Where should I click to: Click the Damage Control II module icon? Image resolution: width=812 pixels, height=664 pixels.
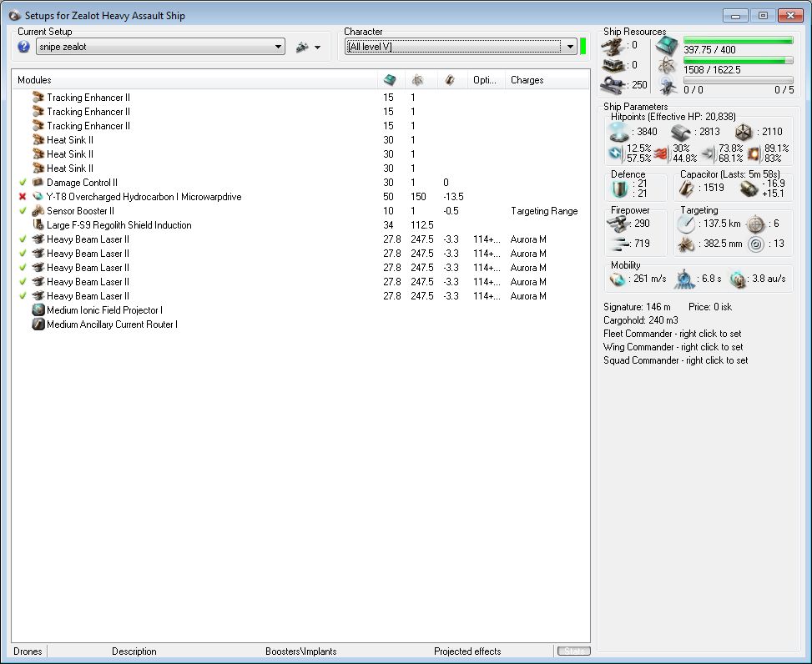(x=38, y=182)
